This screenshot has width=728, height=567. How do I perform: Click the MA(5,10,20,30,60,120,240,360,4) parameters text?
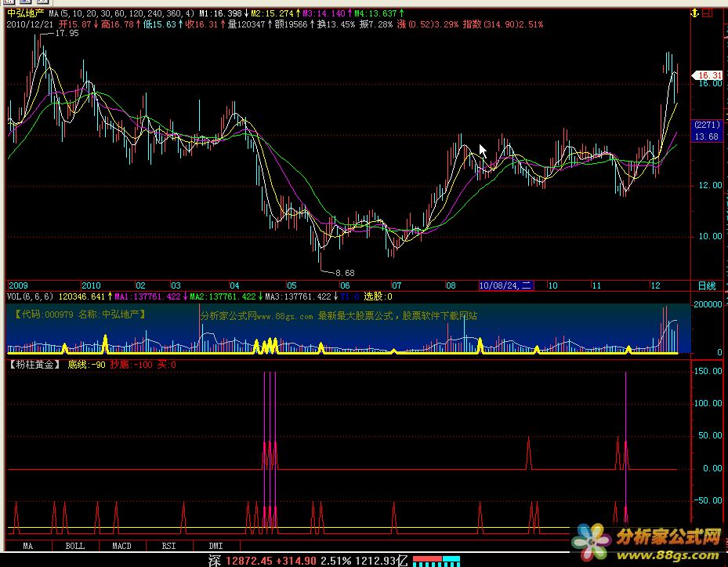[x=121, y=14]
